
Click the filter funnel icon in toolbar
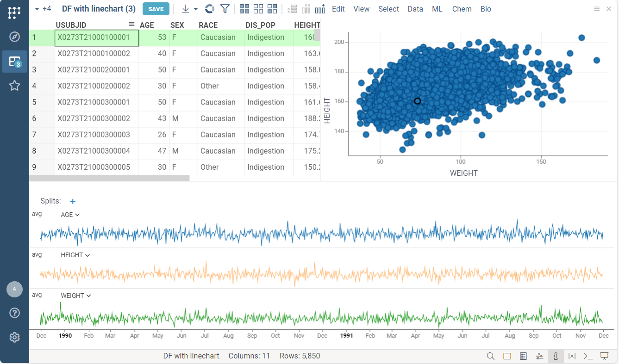[x=225, y=9]
